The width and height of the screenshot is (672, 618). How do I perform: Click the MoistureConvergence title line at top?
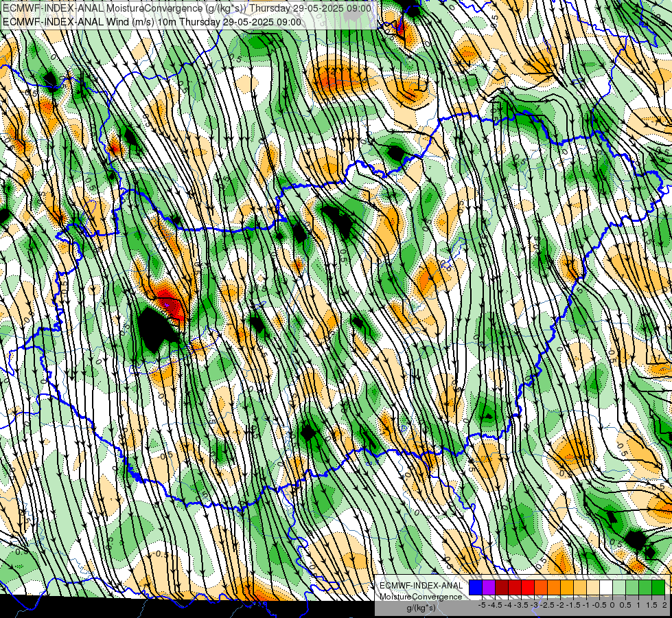pos(187,8)
